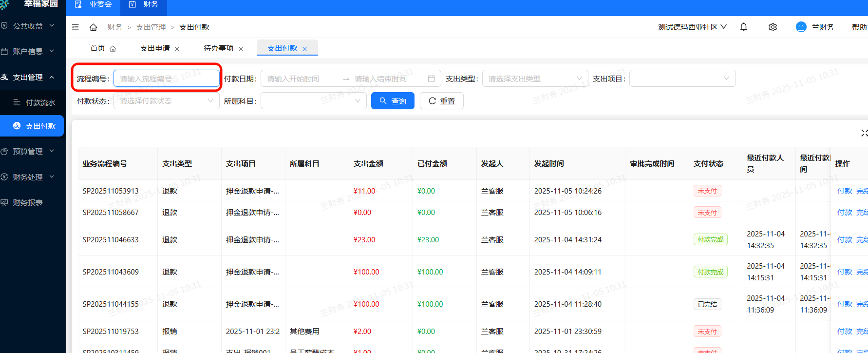Image resolution: width=868 pixels, height=353 pixels.
Task: Focus the 流程编号 input field
Action: pyautogui.click(x=166, y=78)
